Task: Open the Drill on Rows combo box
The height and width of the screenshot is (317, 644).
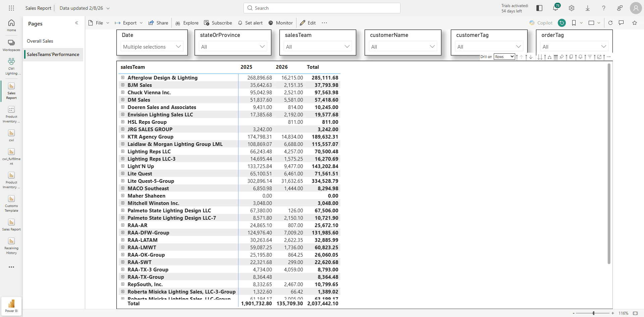Action: click(504, 57)
